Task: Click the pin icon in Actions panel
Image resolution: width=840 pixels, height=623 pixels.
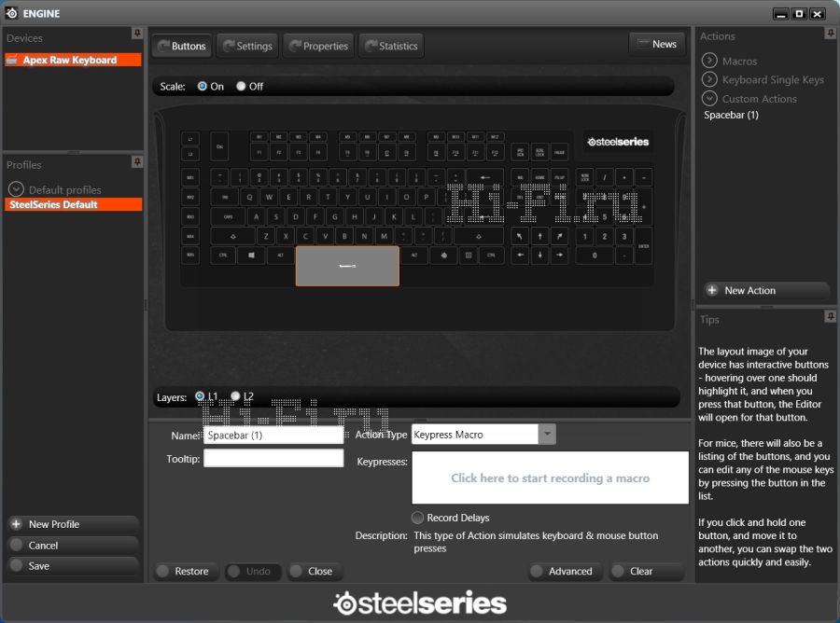Action: tap(830, 34)
